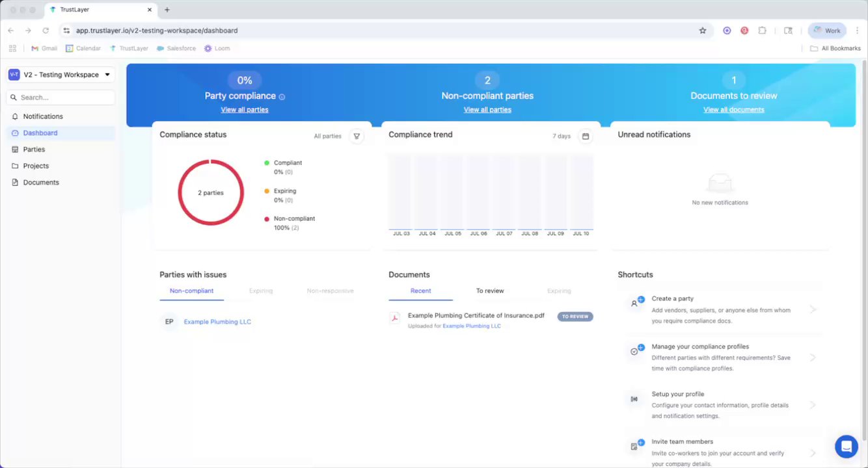This screenshot has width=868, height=468.
Task: Open Example Plumbing LLC under uploaded document
Action: 472,326
